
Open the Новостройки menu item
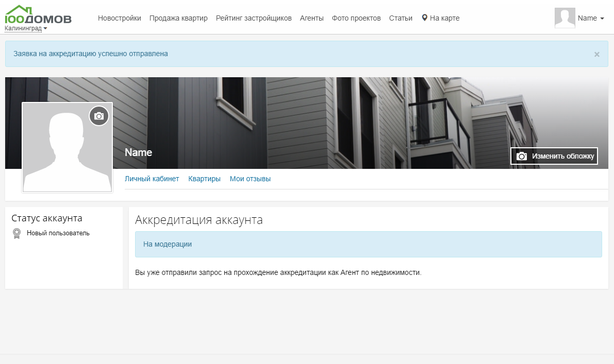(x=119, y=18)
